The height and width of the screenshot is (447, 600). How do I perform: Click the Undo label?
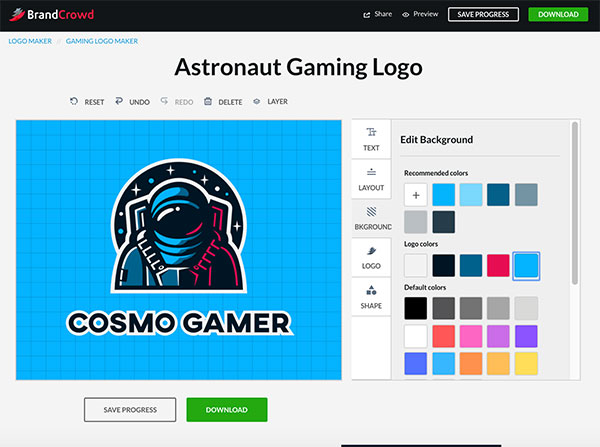(x=139, y=102)
